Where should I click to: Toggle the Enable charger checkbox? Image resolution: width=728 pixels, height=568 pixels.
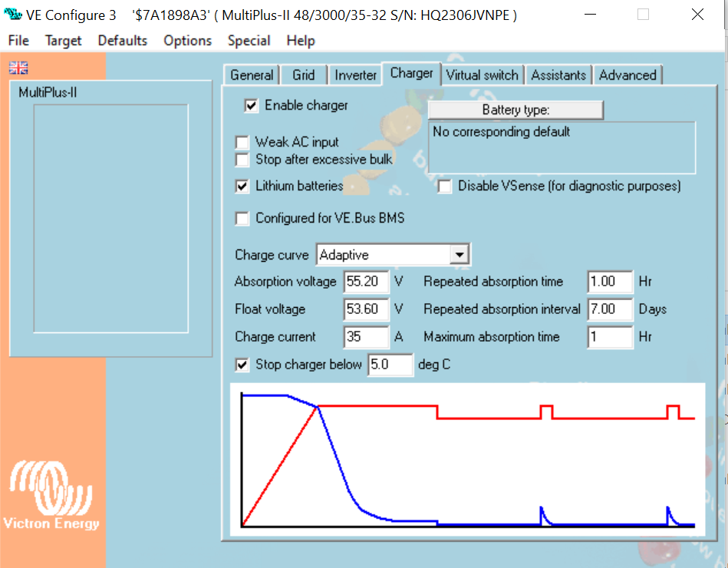pyautogui.click(x=251, y=106)
